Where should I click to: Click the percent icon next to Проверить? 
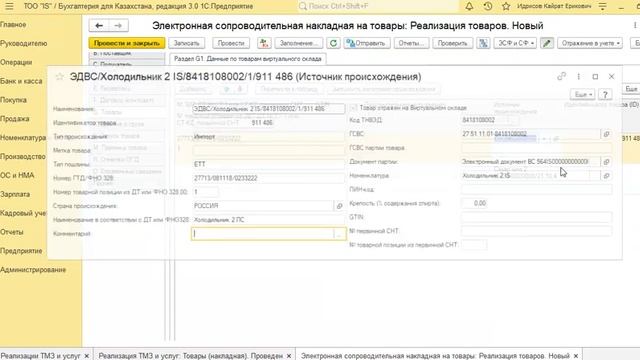point(483,43)
